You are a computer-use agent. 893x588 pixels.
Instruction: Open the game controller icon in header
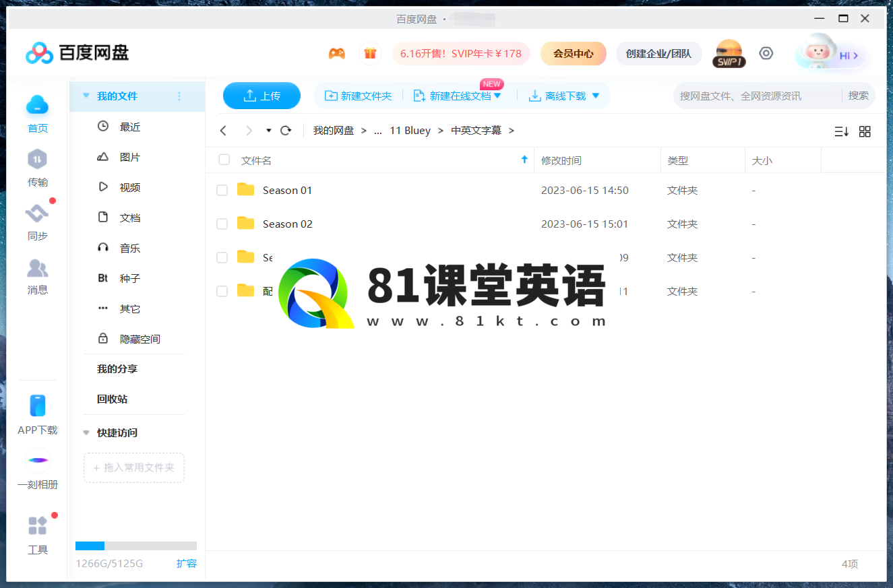tap(336, 53)
